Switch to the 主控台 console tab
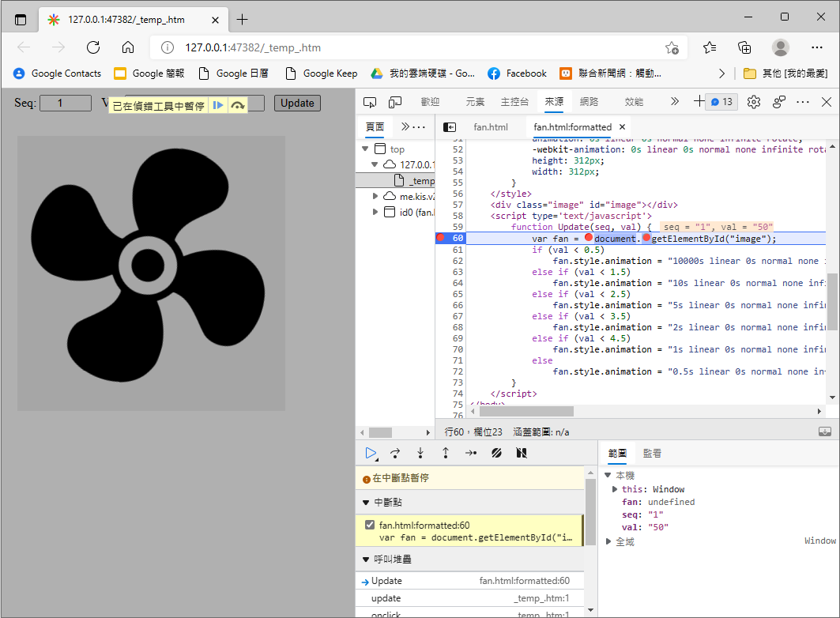 click(x=514, y=102)
